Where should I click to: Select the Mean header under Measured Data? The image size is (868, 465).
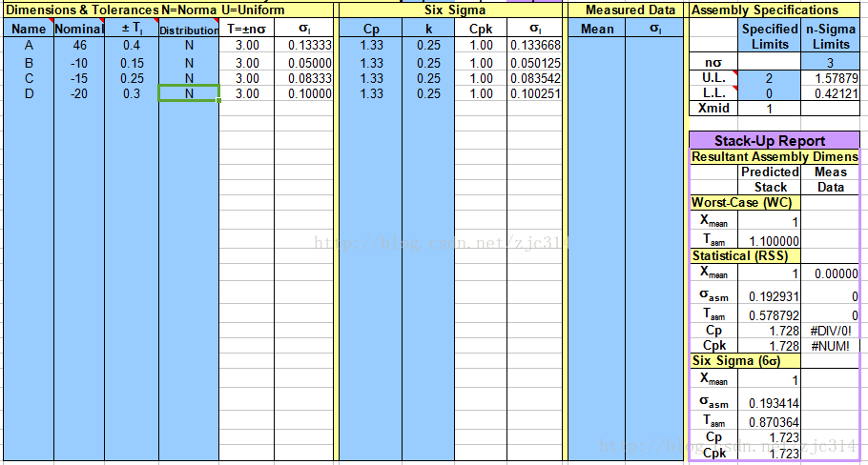coord(597,29)
